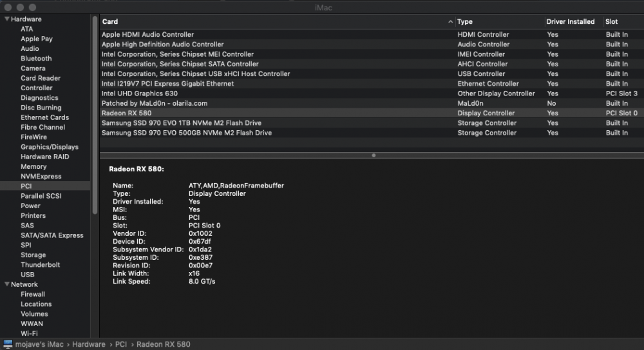Select the Samsung 970 EVO 500GB row
Image resolution: width=644 pixels, height=350 pixels.
click(372, 133)
